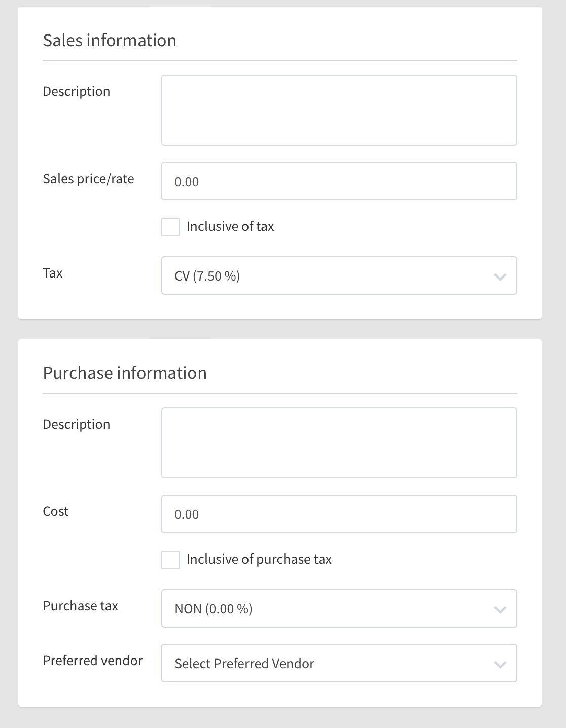The width and height of the screenshot is (566, 728).
Task: Click the Sales information section heading
Action: click(110, 41)
